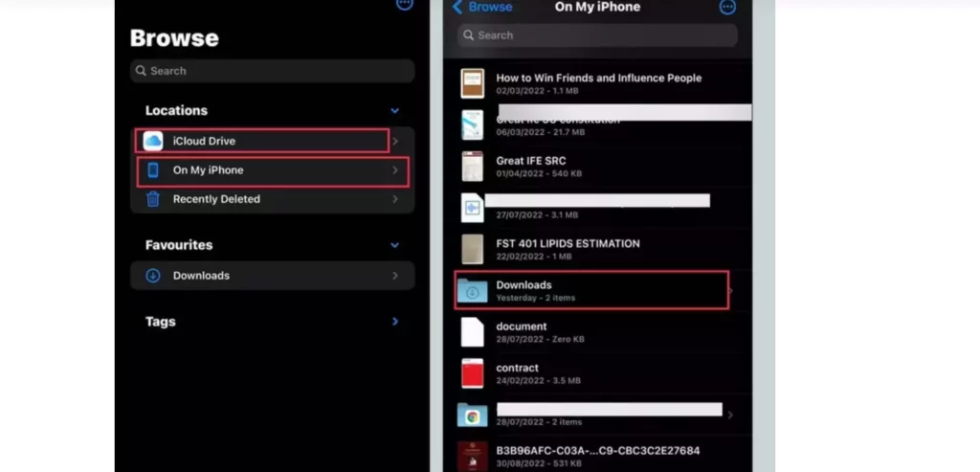Tap the Search field in On My iPhone
Screen dimensions: 980x472
click(597, 35)
